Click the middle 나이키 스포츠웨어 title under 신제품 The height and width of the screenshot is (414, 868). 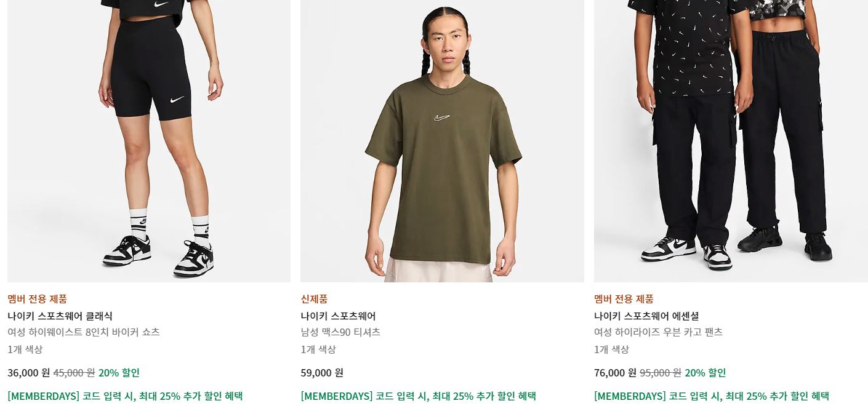[x=338, y=316]
